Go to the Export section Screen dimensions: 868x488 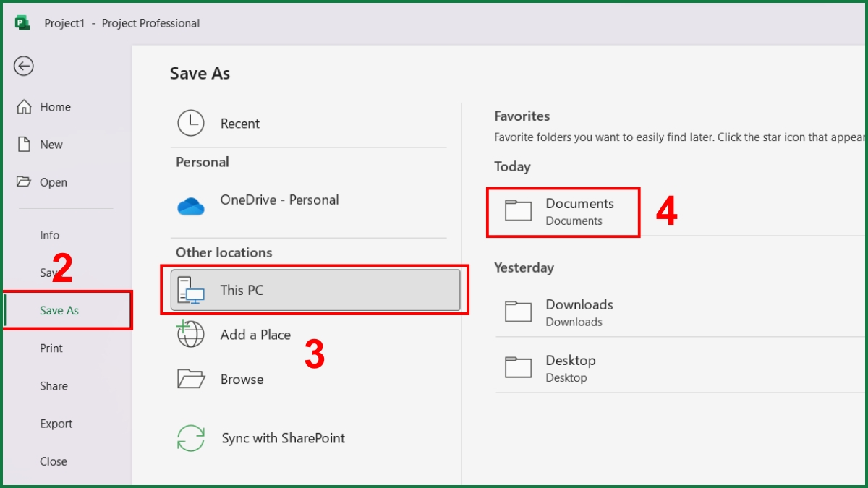click(56, 423)
